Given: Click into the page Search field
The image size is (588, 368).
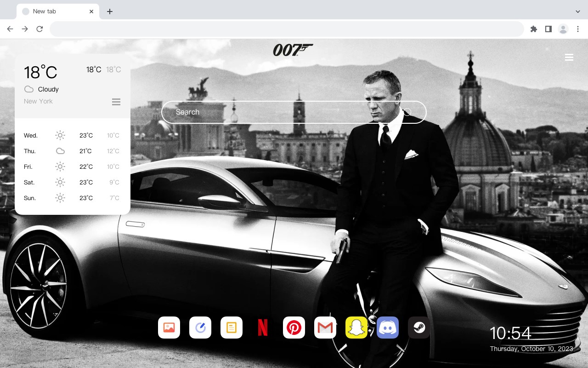Looking at the screenshot, I should pyautogui.click(x=294, y=112).
